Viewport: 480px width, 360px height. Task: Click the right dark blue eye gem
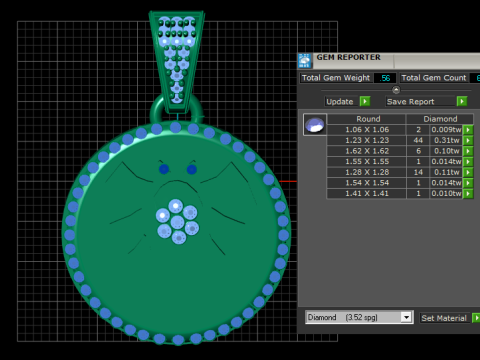(192, 169)
